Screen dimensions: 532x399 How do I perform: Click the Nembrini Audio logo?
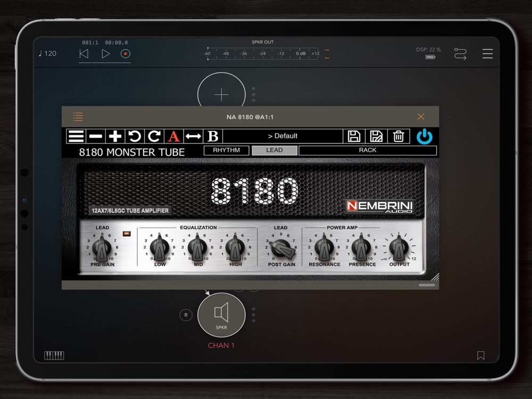[380, 206]
